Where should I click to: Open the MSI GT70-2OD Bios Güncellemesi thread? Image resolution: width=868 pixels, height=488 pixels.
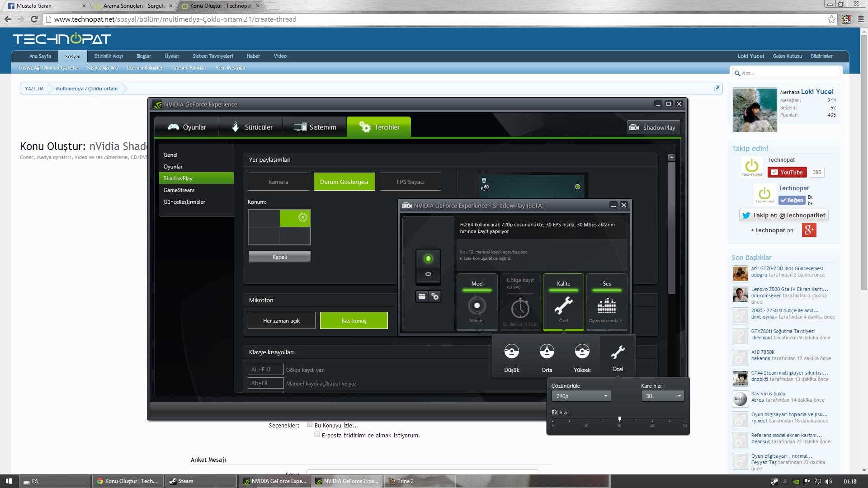[x=787, y=268]
